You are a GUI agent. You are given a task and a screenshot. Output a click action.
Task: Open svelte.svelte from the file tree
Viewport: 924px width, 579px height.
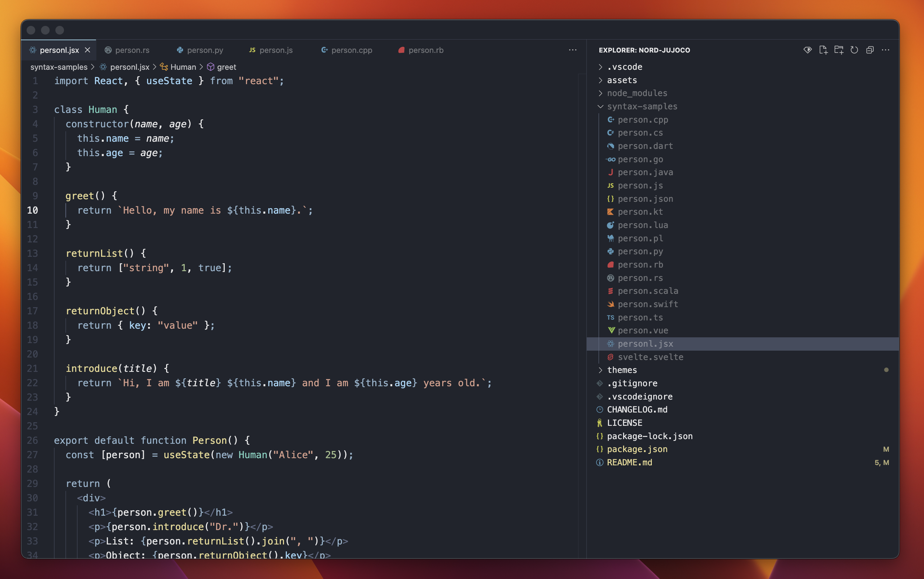650,357
